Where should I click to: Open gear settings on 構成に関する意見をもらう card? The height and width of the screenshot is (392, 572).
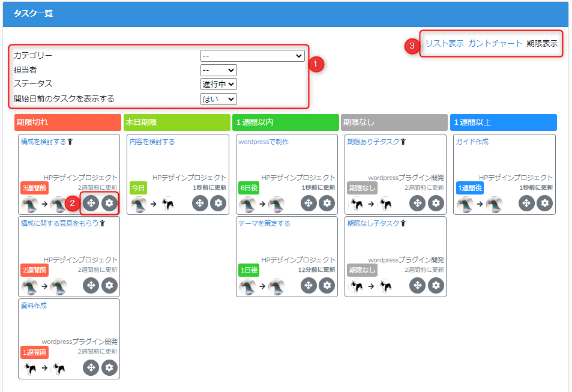[x=109, y=285]
